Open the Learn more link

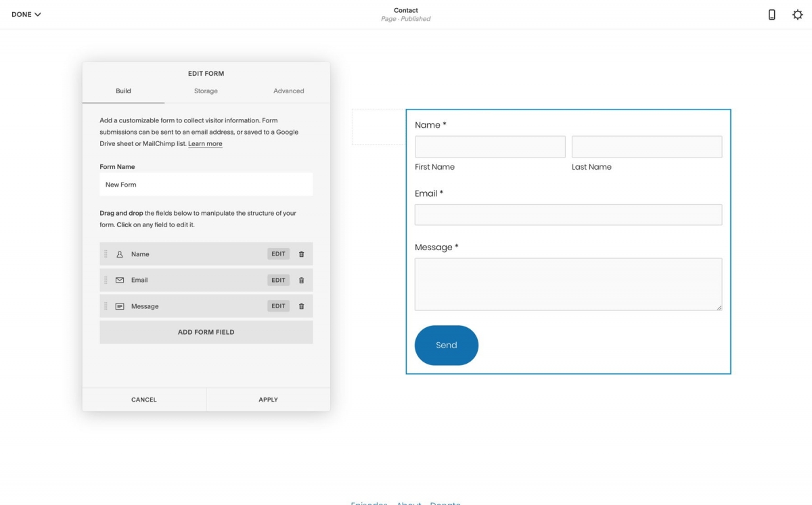[205, 143]
